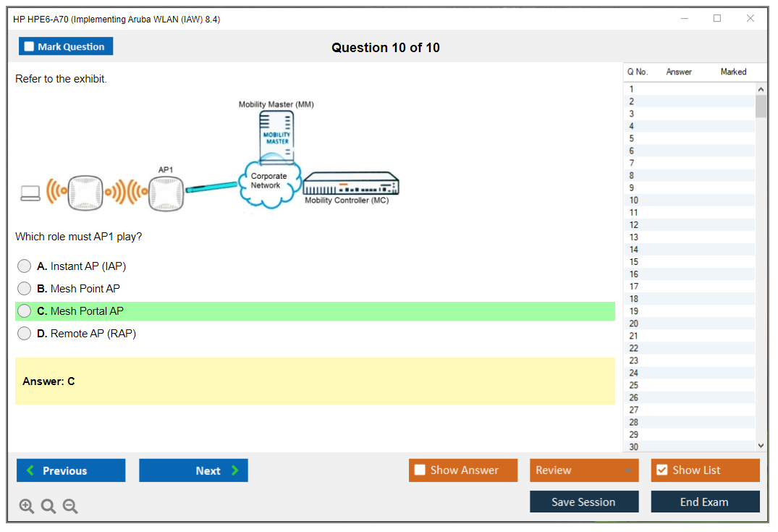Open the Review dropdown menu
Image resolution: width=778 pixels, height=532 pixels.
click(584, 470)
